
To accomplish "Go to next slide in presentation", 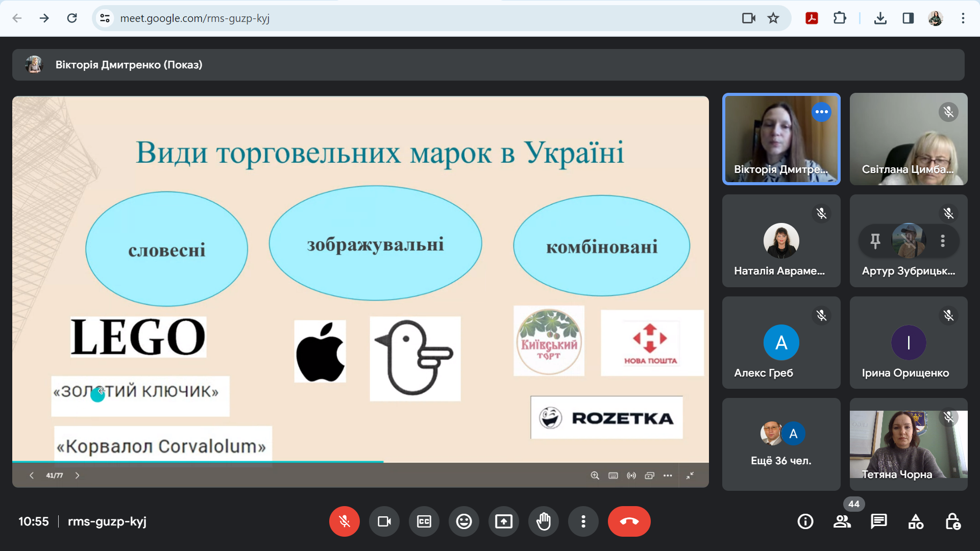I will point(77,475).
